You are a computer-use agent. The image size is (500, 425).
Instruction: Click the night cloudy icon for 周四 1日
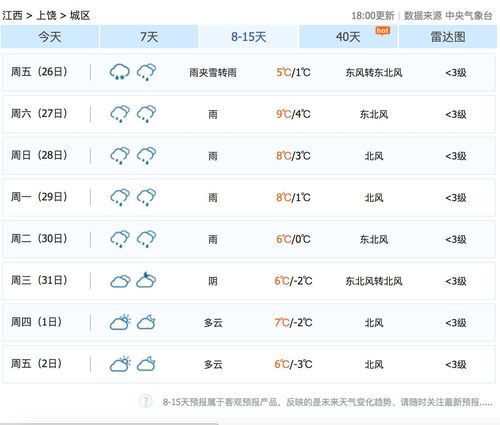[146, 322]
